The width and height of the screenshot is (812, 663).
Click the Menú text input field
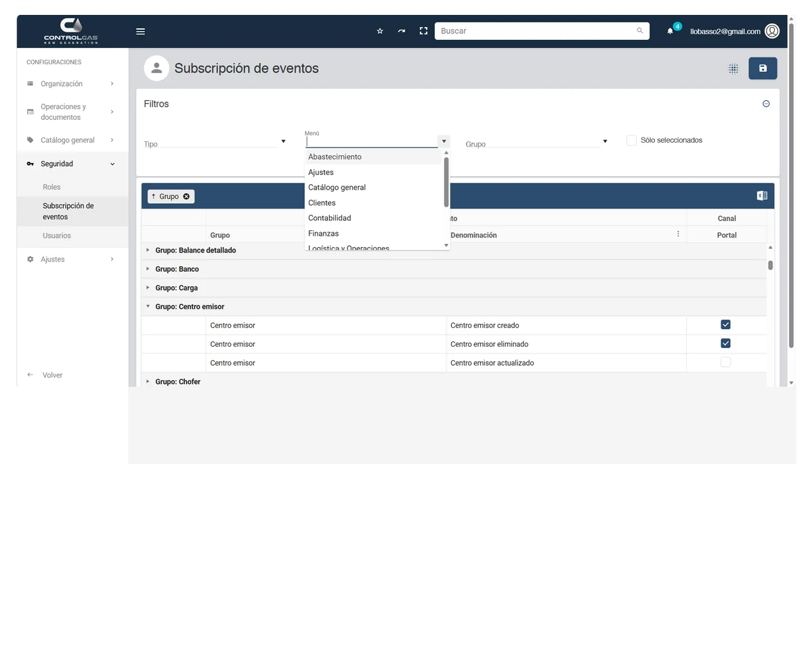click(372, 142)
